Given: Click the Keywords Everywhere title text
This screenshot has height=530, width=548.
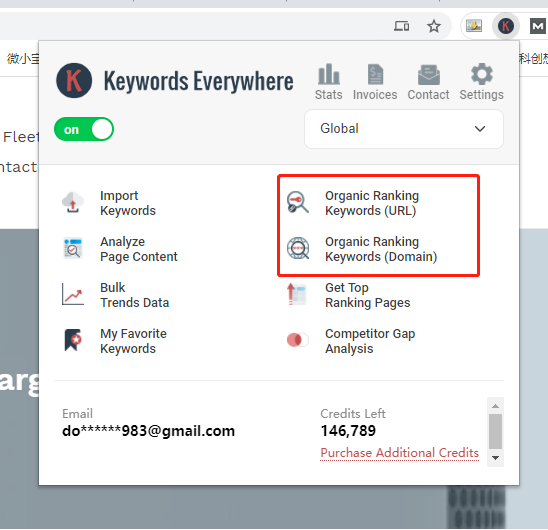Looking at the screenshot, I should [199, 81].
